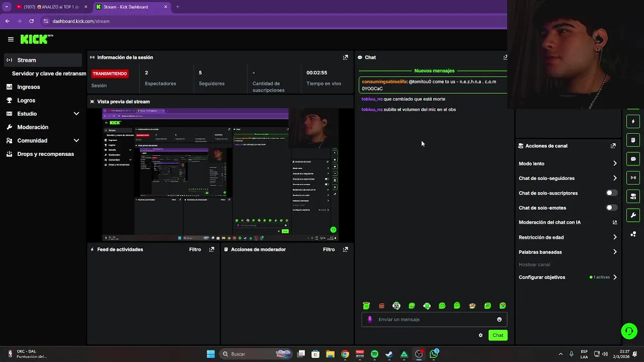644x362 pixels.
Task: Pop out the Feed de actividades panel
Action: [211, 249]
